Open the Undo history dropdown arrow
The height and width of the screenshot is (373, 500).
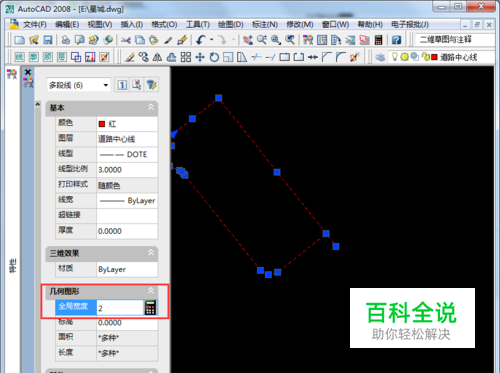211,40
